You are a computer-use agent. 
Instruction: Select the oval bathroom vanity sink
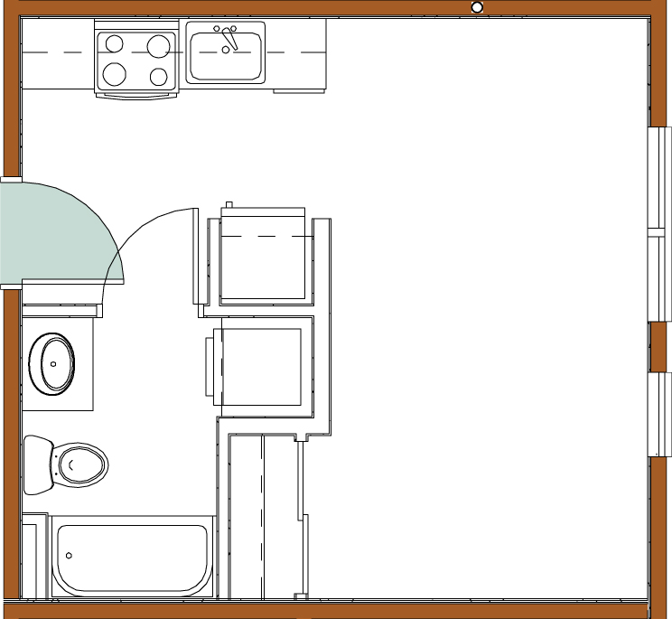coord(53,364)
